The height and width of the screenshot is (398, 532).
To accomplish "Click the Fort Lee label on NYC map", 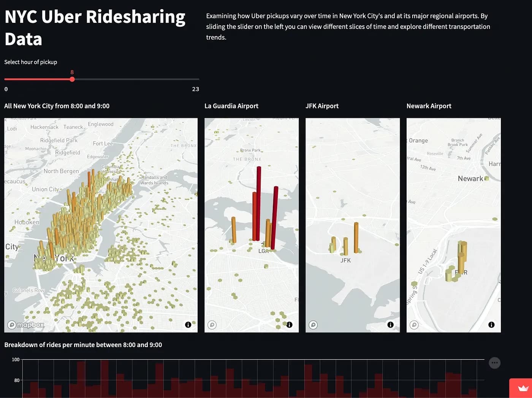I will (x=103, y=143).
